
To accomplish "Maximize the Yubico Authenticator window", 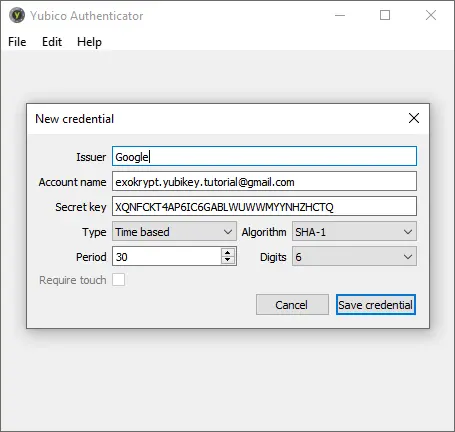I will click(x=385, y=15).
